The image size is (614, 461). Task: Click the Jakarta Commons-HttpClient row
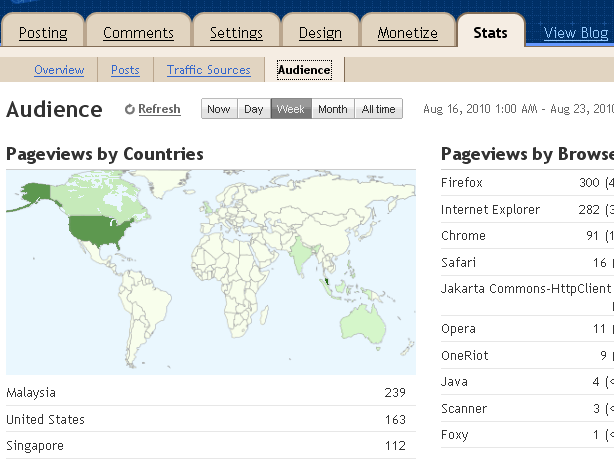pyautogui.click(x=527, y=296)
